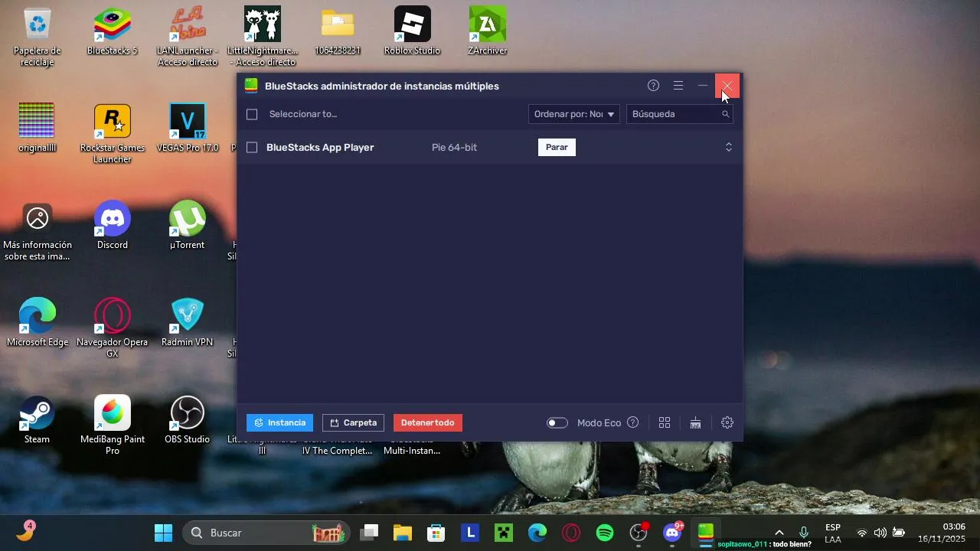Select the Rockstar Games Launcher icon

click(x=113, y=134)
